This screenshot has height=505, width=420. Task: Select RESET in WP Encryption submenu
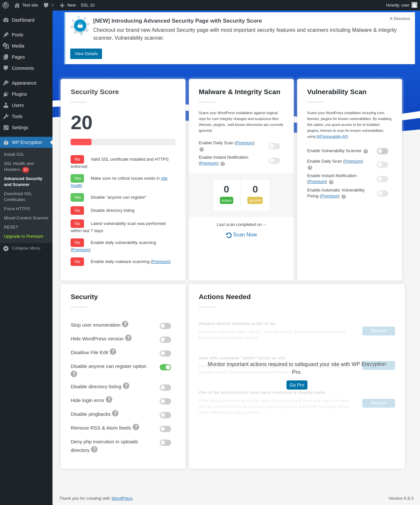click(11, 227)
